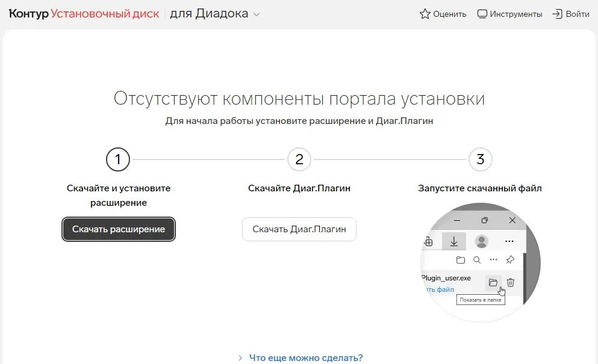Click the illustration of downloaded file

coord(480,262)
